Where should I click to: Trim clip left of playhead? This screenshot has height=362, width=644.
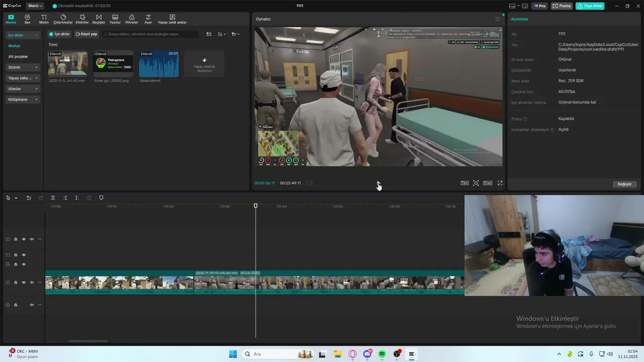65,198
